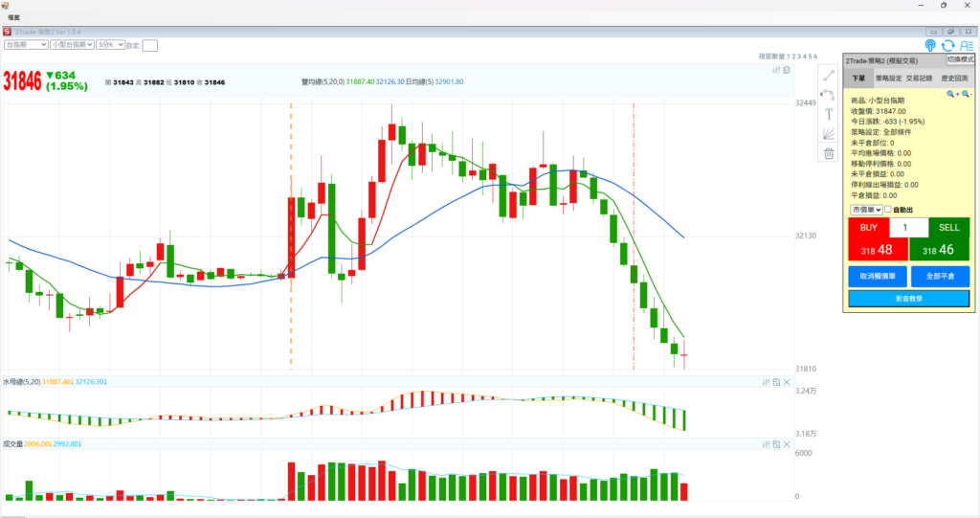
Task: Open the 小型台指期 product dropdown
Action: [73, 44]
